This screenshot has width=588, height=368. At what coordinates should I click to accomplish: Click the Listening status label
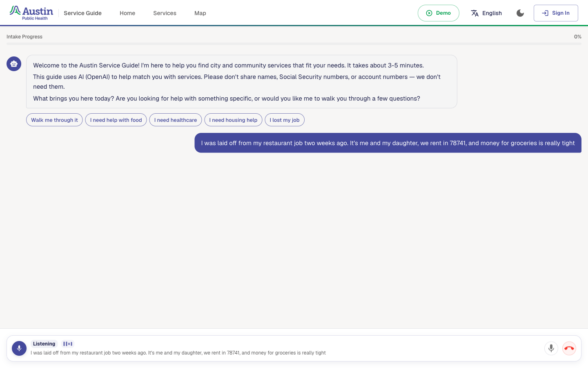[44, 344]
